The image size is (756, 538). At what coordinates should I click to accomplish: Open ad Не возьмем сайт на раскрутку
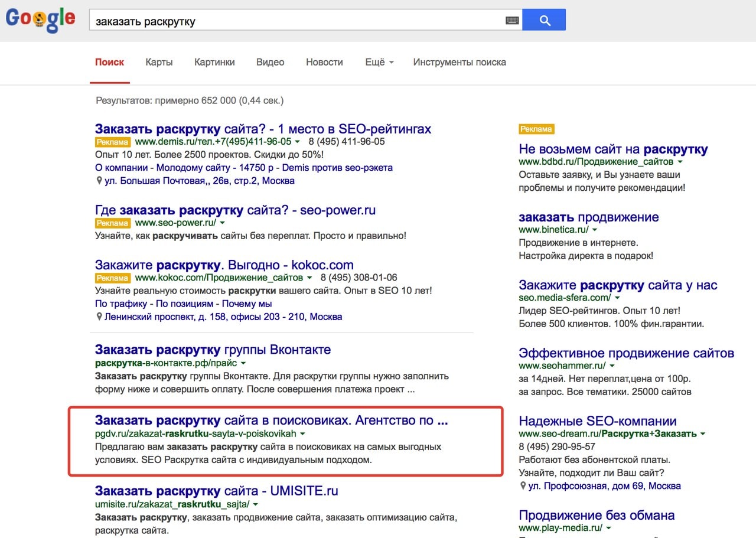pos(613,149)
